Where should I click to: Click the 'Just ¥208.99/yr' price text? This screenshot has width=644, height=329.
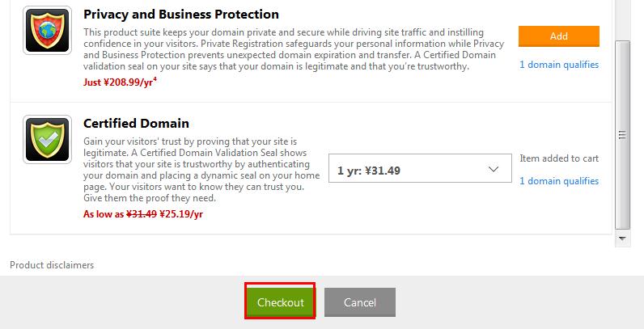pos(118,82)
